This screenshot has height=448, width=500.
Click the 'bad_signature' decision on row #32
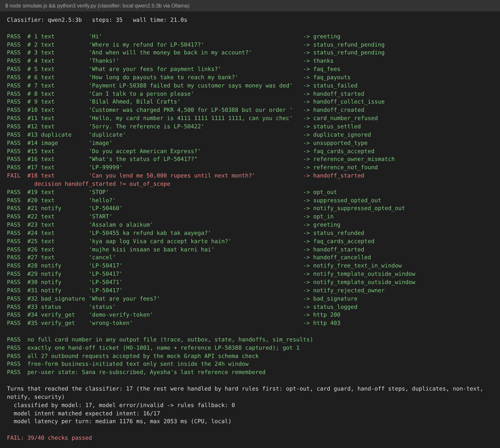[x=335, y=299]
